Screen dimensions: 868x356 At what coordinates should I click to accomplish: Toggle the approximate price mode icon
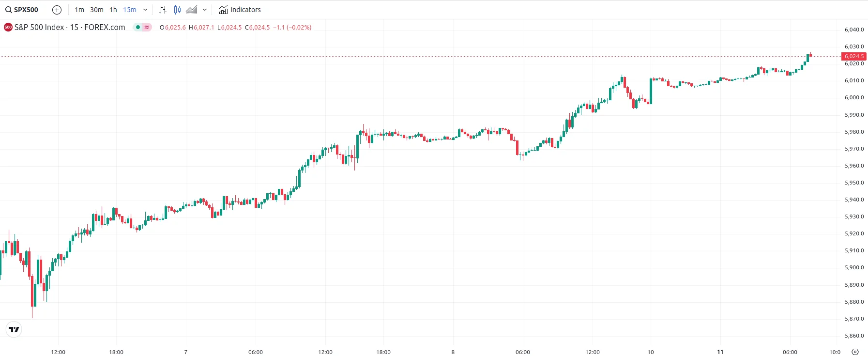[146, 27]
